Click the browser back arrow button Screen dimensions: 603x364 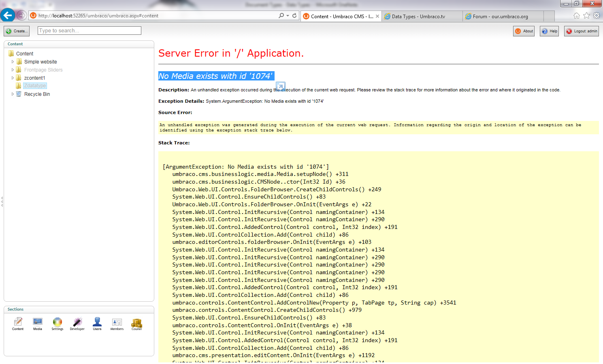point(8,16)
